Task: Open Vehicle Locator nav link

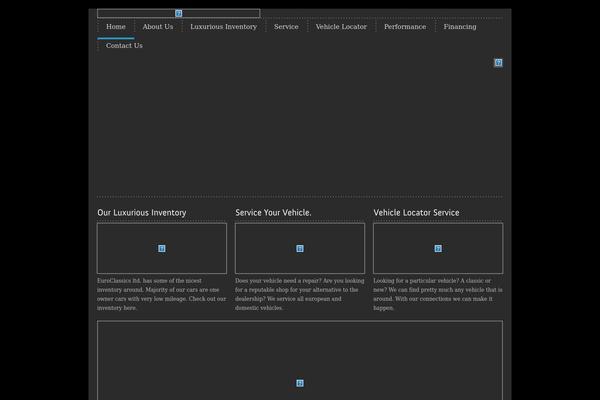Action: point(341,27)
